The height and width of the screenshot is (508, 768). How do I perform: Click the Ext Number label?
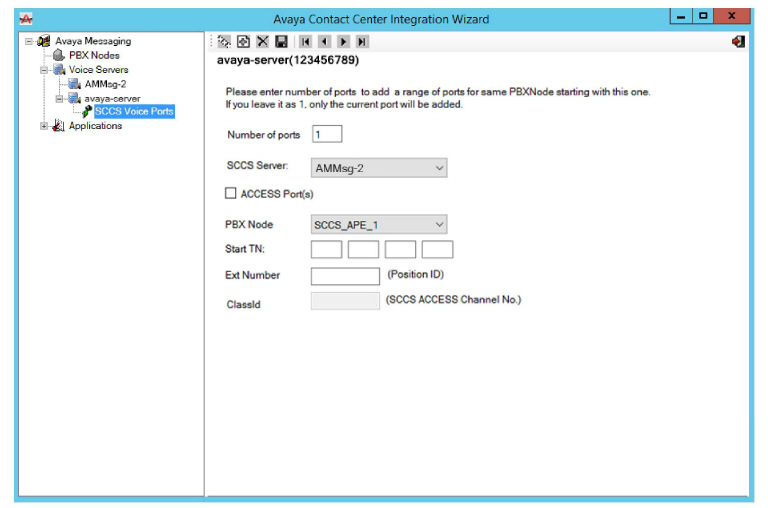252,275
